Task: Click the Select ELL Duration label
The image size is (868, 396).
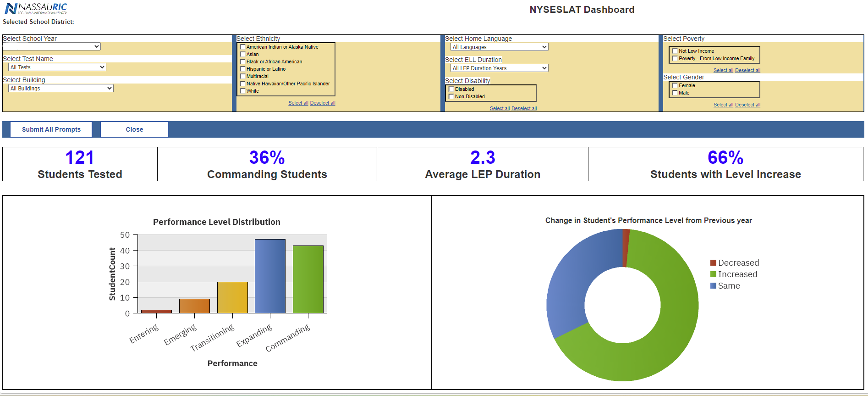Action: point(473,60)
